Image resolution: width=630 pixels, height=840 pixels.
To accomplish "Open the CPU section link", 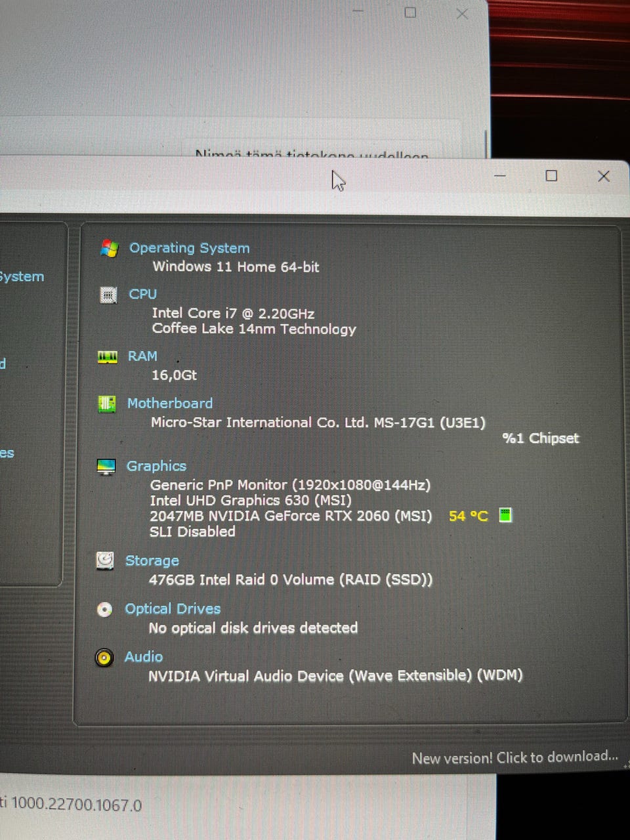I will [x=142, y=294].
